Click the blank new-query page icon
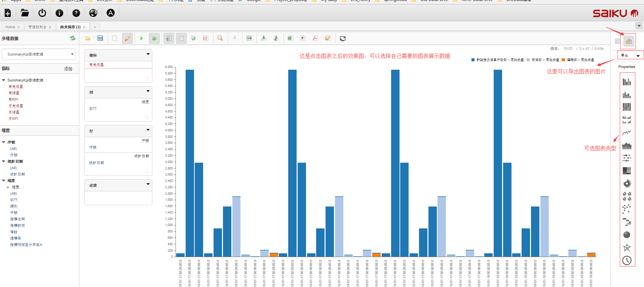644x287 pixels. pyautogui.click(x=115, y=38)
